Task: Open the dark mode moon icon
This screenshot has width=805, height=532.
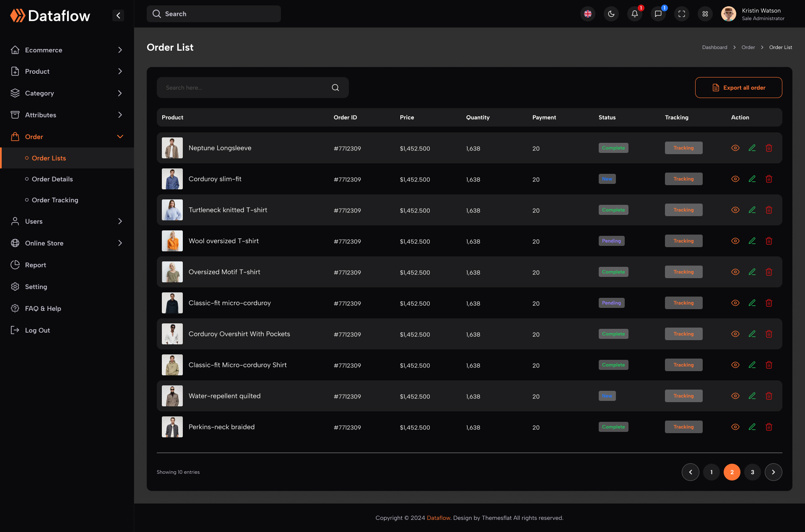Action: click(611, 14)
